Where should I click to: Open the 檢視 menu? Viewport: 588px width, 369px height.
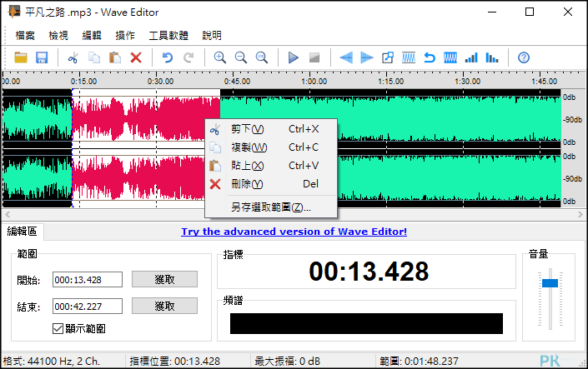[x=58, y=36]
